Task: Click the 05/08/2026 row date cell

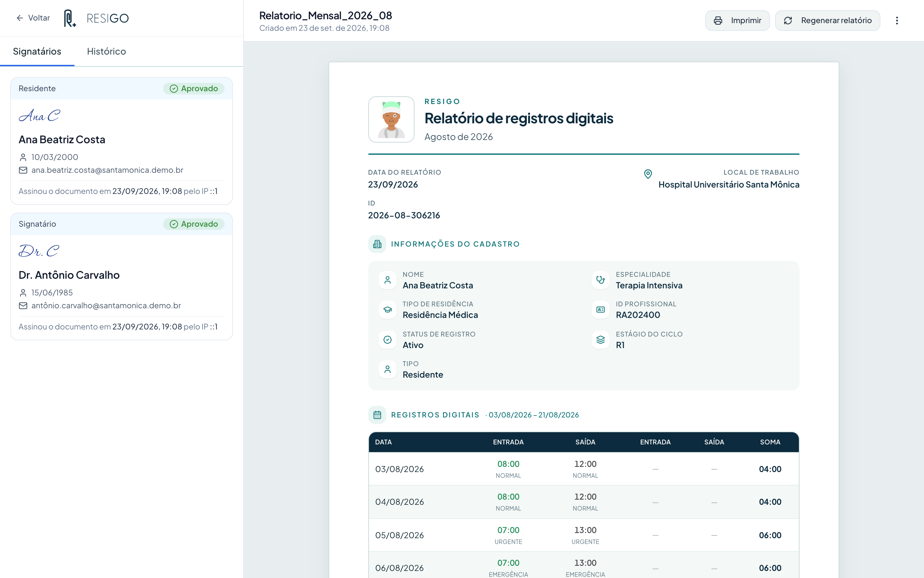Action: tap(399, 536)
